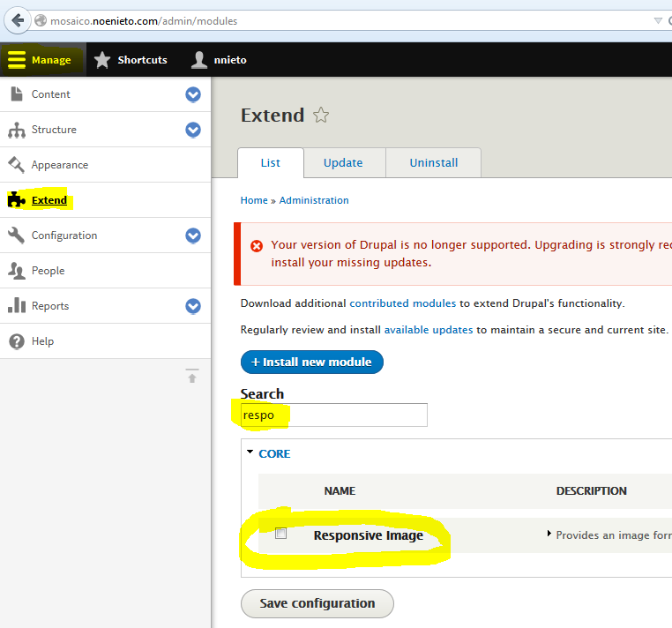
Task: Click the Help question mark icon
Action: click(16, 341)
